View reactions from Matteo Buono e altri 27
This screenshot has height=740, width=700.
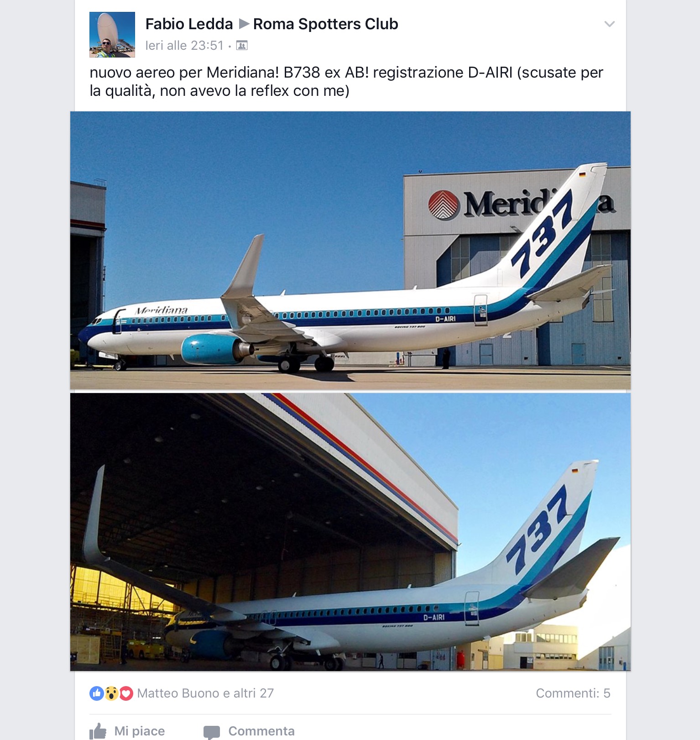point(205,693)
